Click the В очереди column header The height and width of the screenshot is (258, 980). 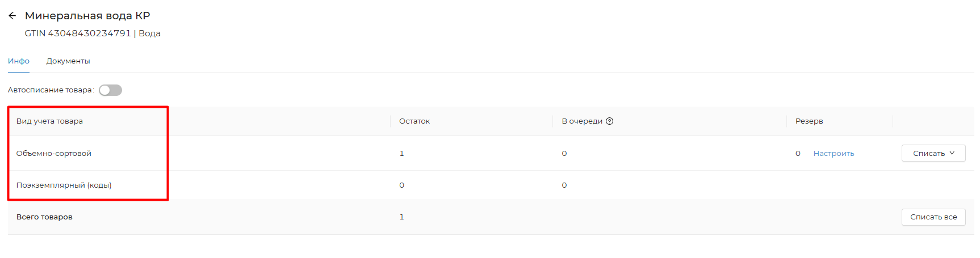tap(581, 121)
